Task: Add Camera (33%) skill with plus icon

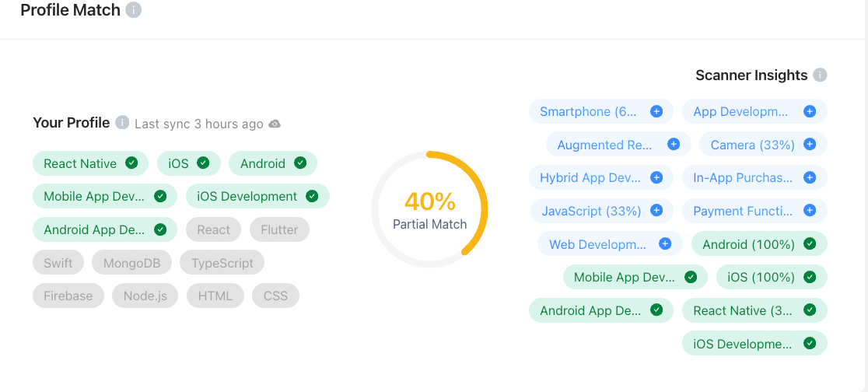Action: coord(810,145)
